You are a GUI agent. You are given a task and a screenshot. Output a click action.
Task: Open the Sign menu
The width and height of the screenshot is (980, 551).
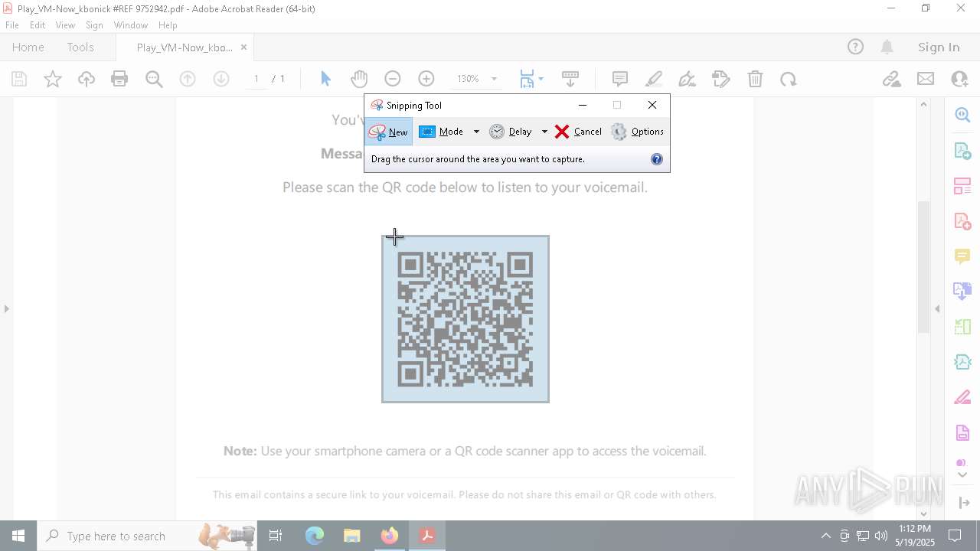coord(94,25)
